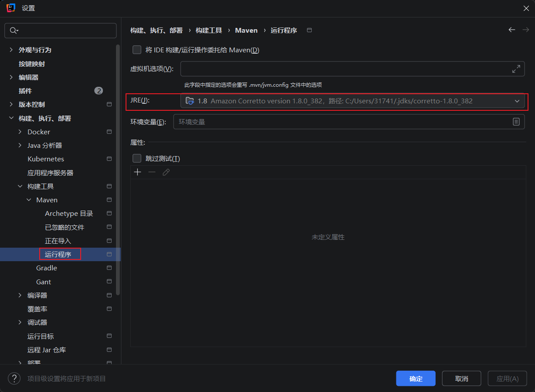Screen dimensions: 535x392
Task: Click project-level icon next to Gant
Action: click(109, 282)
